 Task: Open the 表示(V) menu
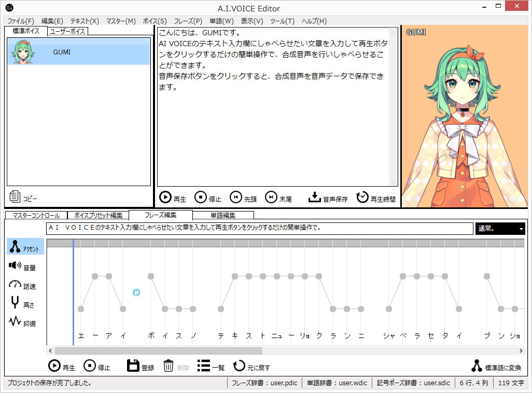coord(252,21)
